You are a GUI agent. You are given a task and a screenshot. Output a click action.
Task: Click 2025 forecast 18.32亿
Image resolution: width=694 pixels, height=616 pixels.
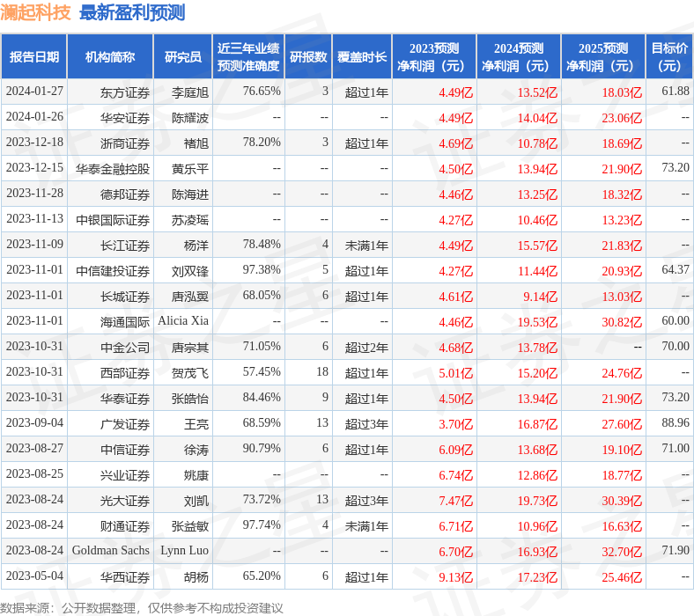[x=622, y=194]
